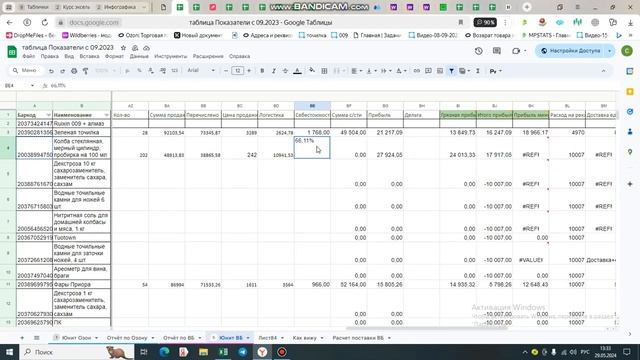The height and width of the screenshot is (360, 640).
Task: Open filter views dropdown in toolbar
Action: point(464,71)
